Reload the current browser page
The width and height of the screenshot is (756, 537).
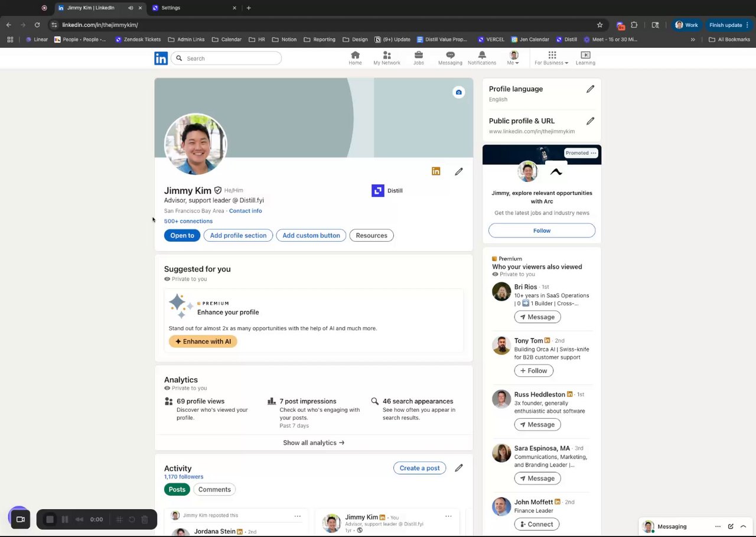(37, 25)
